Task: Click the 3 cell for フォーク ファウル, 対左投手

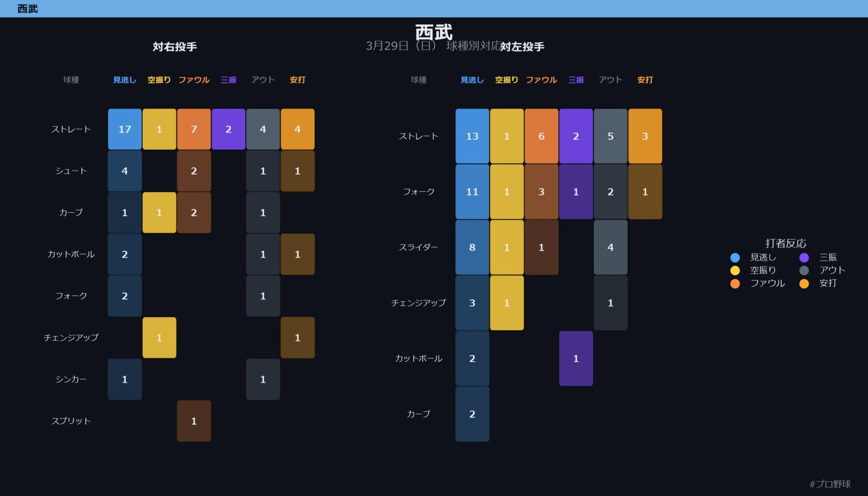Action: tap(542, 192)
